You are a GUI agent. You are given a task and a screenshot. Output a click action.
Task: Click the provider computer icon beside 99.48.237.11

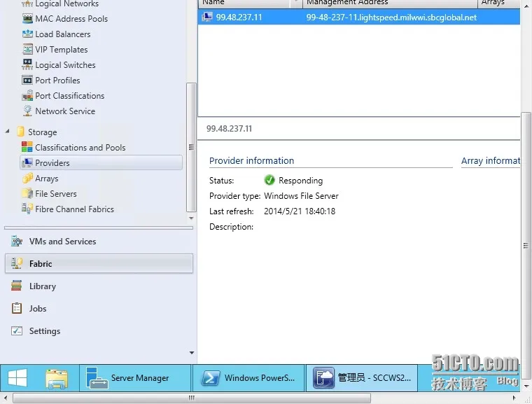207,17
